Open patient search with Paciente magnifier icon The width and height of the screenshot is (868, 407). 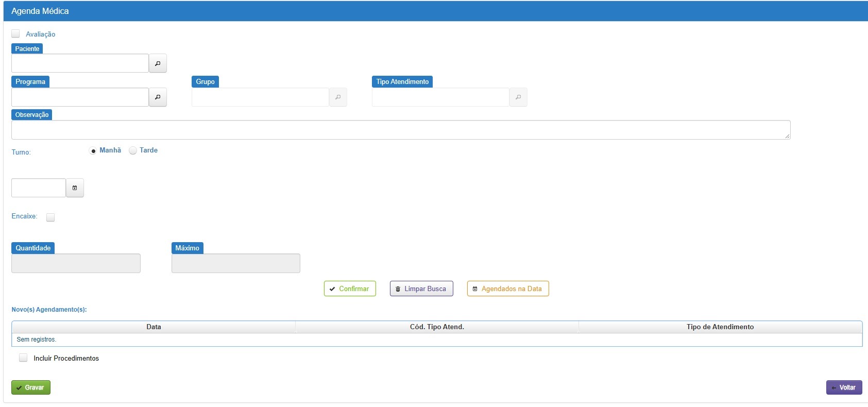158,63
